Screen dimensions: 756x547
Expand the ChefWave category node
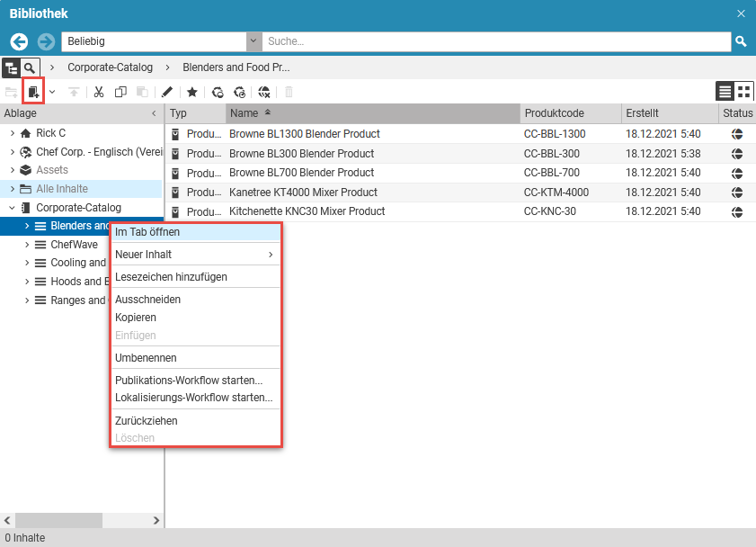pyautogui.click(x=27, y=245)
